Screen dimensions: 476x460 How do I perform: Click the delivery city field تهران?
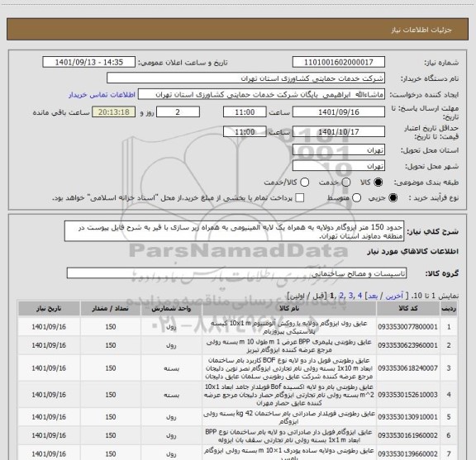339,166
